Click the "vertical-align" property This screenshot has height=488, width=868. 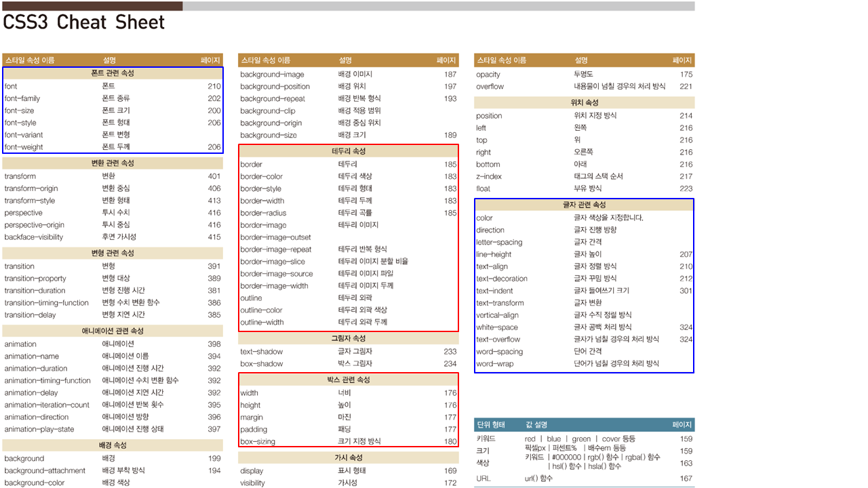click(497, 315)
